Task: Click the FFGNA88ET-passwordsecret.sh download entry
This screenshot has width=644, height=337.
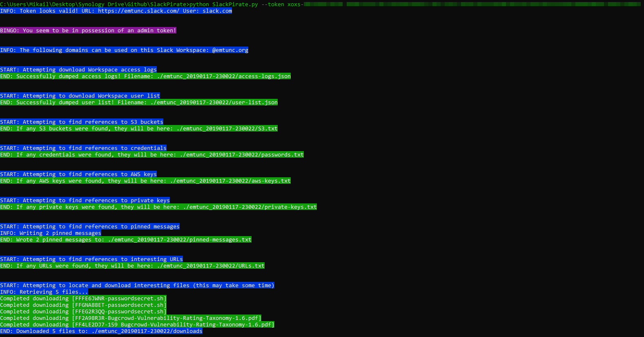Action: [x=119, y=305]
